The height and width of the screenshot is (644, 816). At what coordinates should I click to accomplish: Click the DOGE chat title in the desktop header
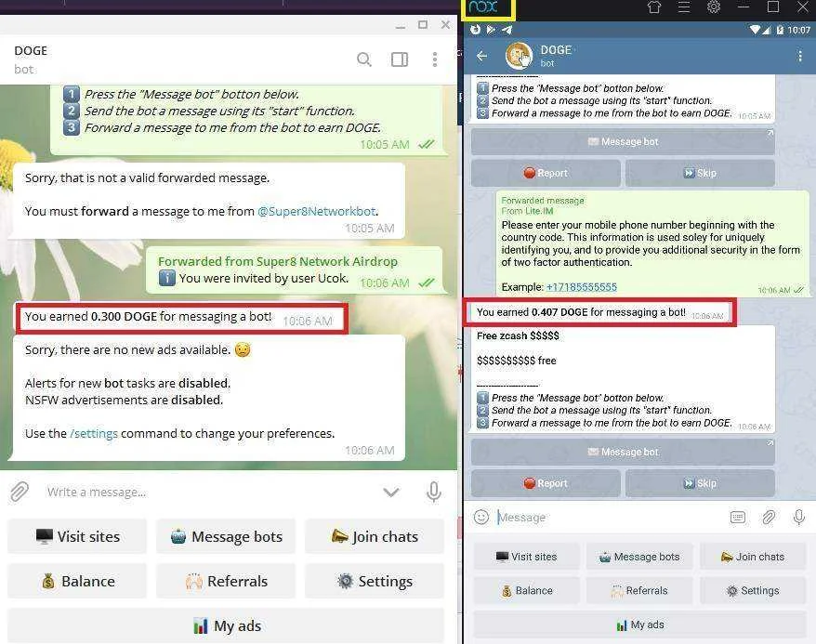pyautogui.click(x=31, y=51)
